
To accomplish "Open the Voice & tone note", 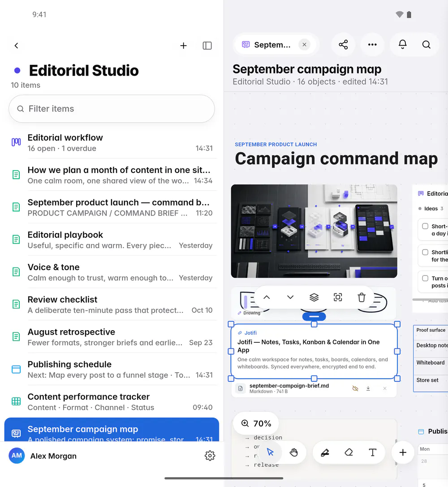I will coord(112,272).
